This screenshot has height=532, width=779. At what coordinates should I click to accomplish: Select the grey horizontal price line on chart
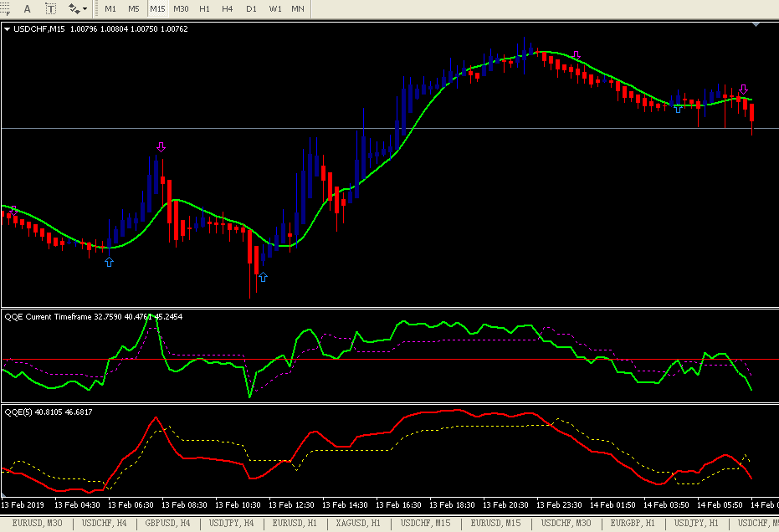coord(390,129)
